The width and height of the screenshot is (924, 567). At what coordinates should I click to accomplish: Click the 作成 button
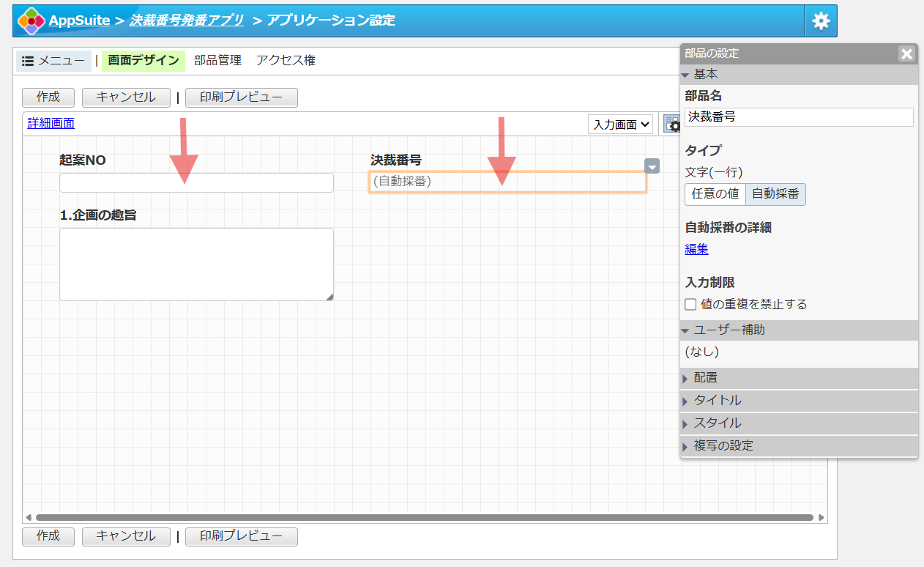(x=48, y=97)
